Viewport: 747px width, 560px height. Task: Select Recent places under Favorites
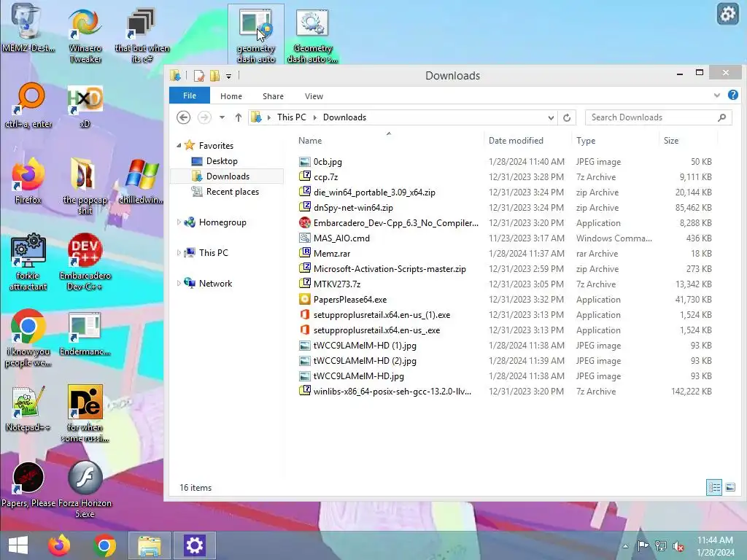click(x=233, y=192)
